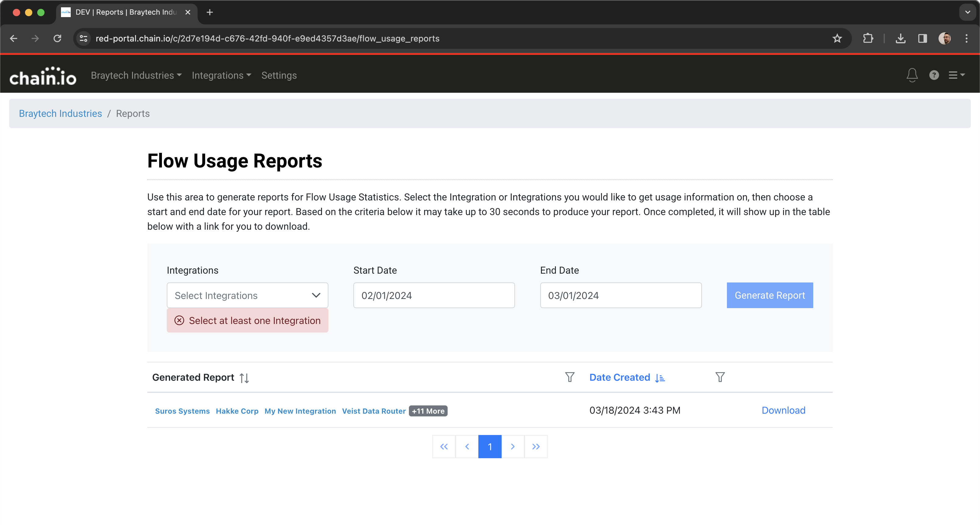Screen dimensions: 980x525
Task: Open Braytech Industries navbar dropdown
Action: pos(136,75)
